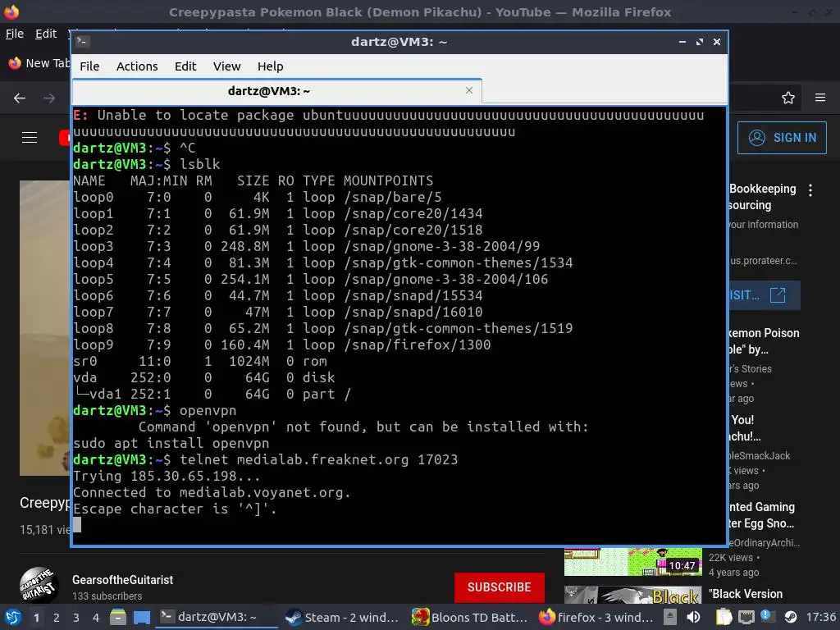Viewport: 840px width, 630px height.
Task: Open the Bookkeeping sourcing ad title
Action: (x=763, y=197)
